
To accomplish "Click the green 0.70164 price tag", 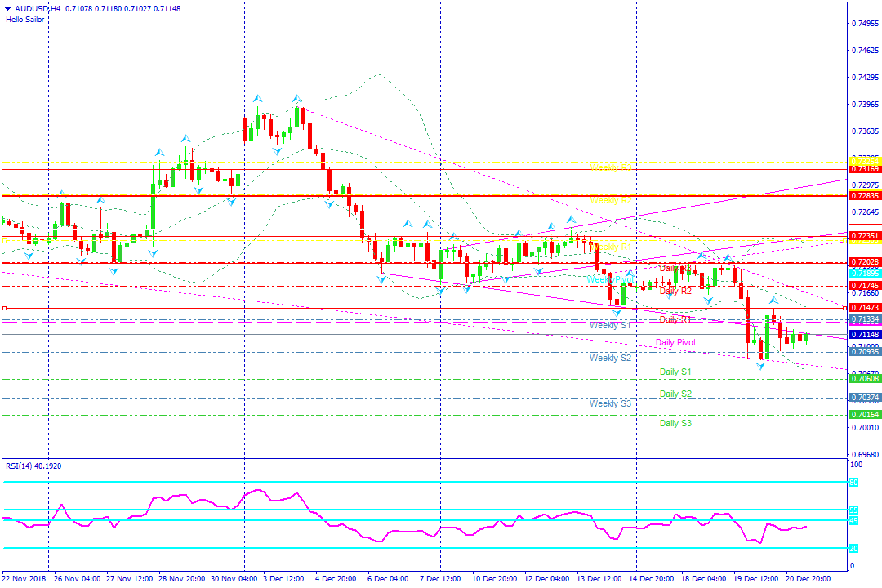I will pyautogui.click(x=865, y=415).
